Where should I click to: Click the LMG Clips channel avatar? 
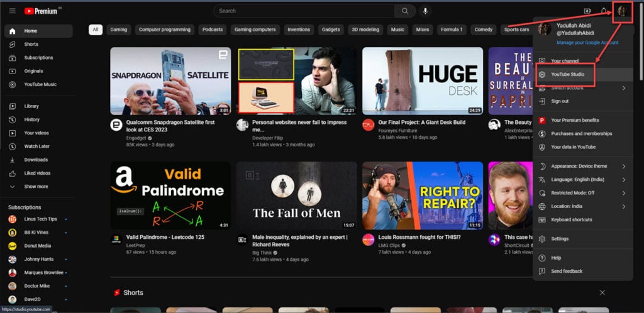(x=369, y=239)
